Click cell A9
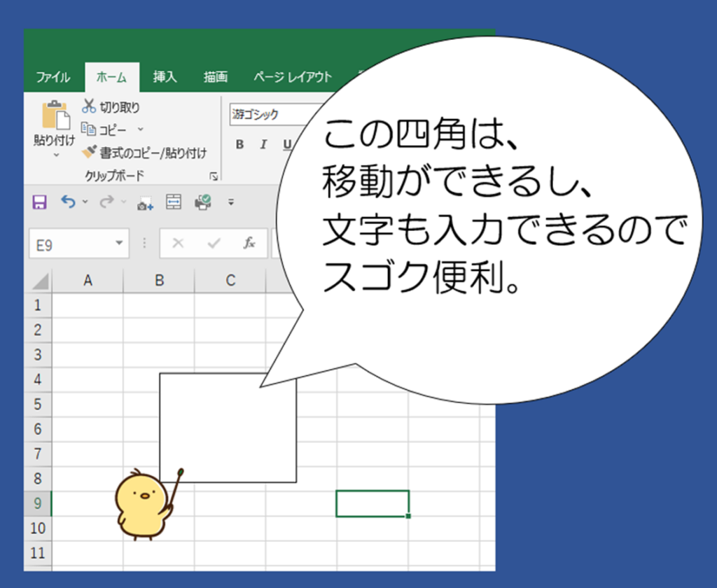Viewport: 717px width, 588px height. pos(88,503)
